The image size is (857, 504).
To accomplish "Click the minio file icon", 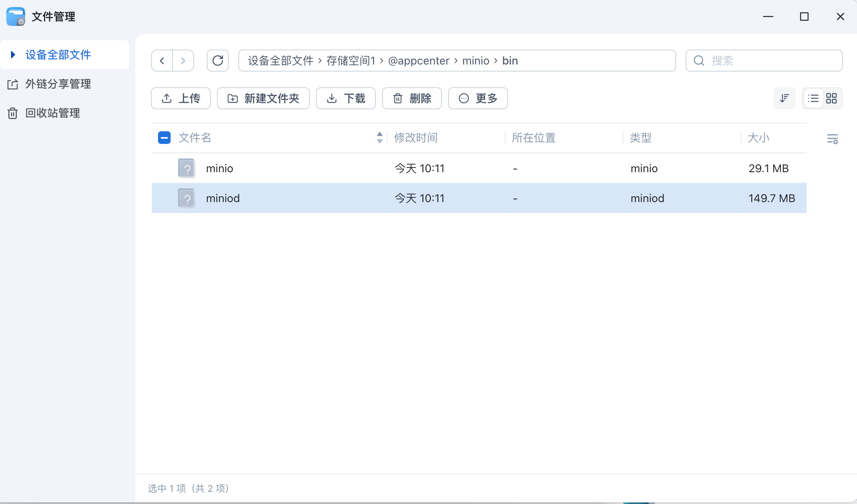I will click(x=187, y=168).
